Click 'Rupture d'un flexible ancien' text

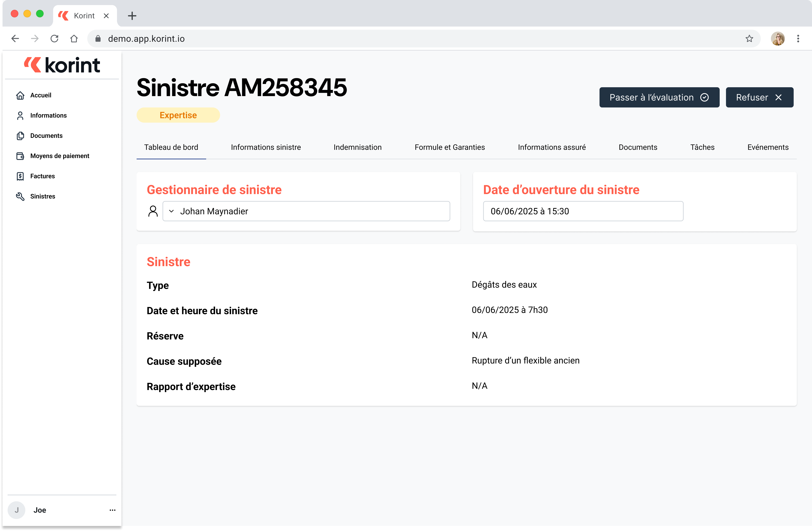tap(525, 360)
